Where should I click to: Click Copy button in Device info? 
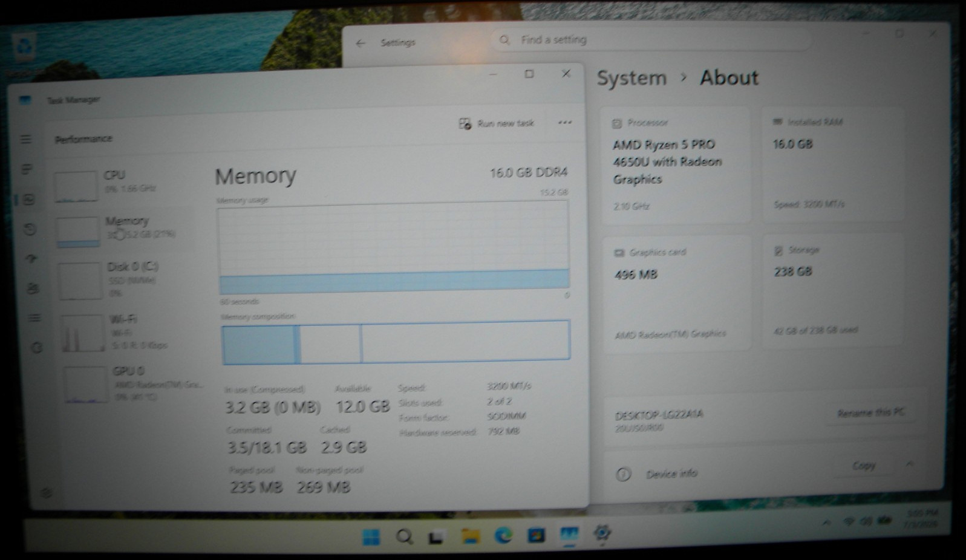[864, 465]
